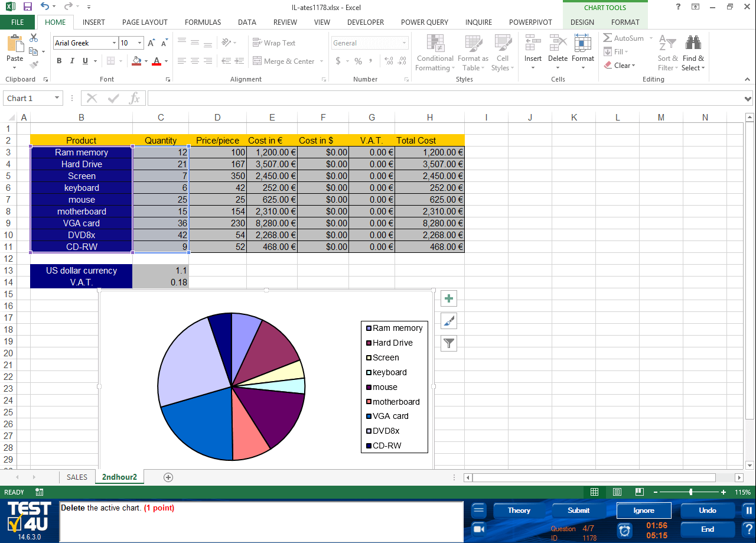Switch to the FORMULAS tab
The height and width of the screenshot is (543, 756).
pyautogui.click(x=203, y=22)
